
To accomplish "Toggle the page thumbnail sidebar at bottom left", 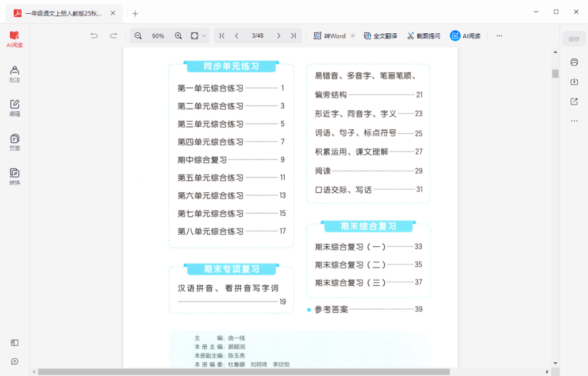I will tap(14, 343).
